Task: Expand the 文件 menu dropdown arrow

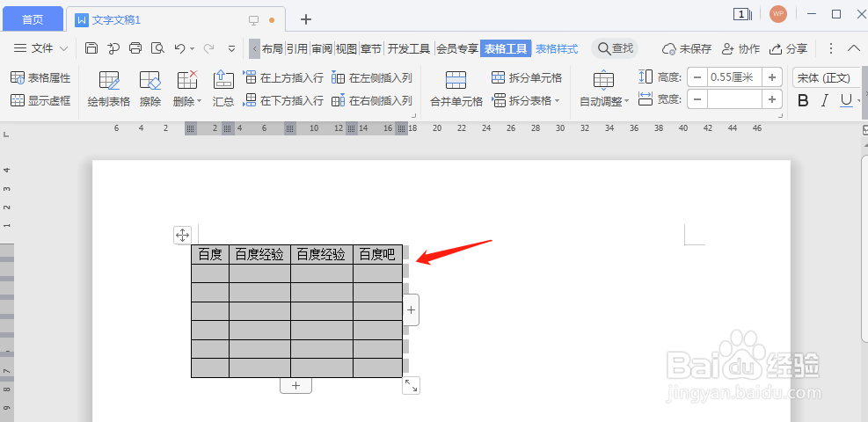Action: (63, 48)
